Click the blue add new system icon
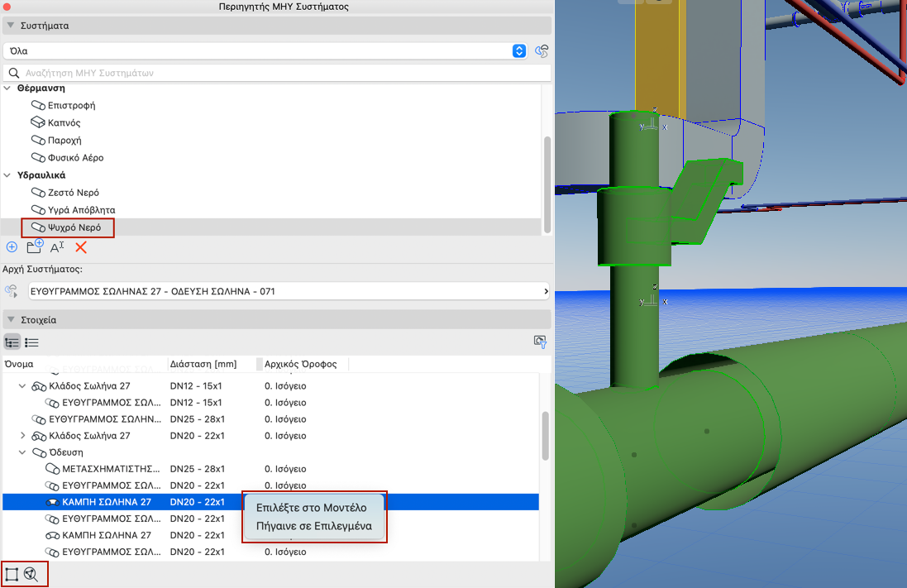Screen dimensions: 907x588 [x=12, y=247]
